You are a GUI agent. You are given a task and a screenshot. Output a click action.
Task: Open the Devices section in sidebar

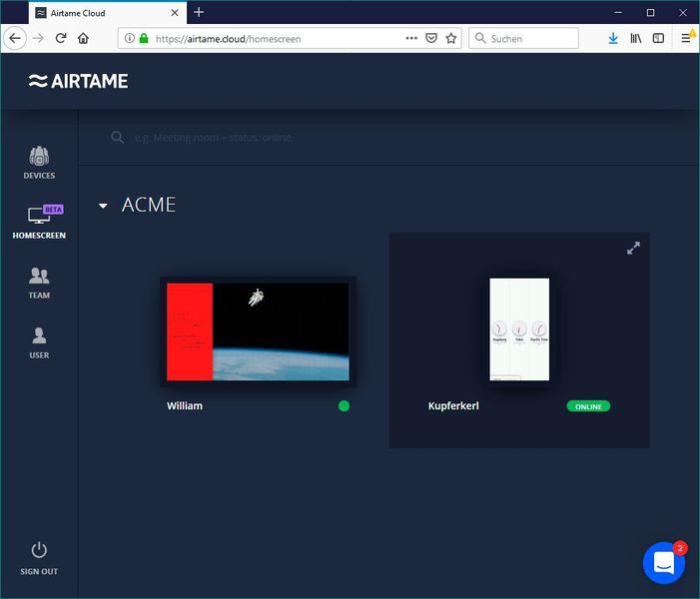click(x=39, y=163)
